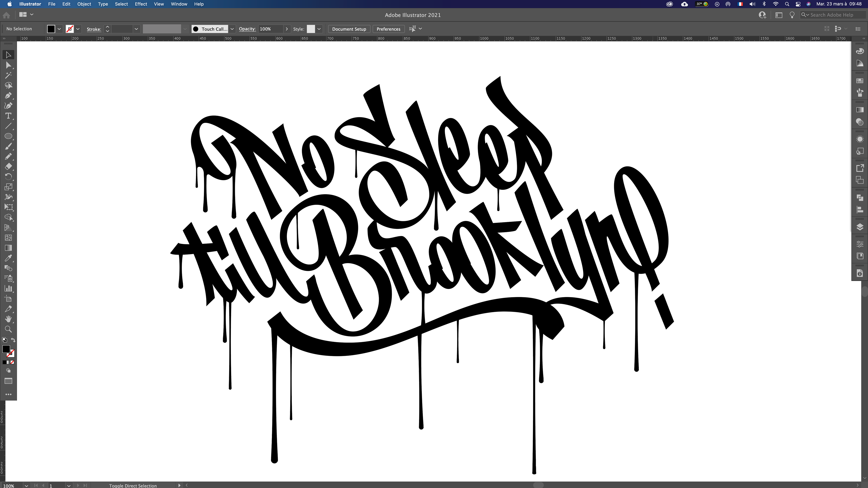Open the Window menu
This screenshot has height=488, width=868.
point(179,4)
